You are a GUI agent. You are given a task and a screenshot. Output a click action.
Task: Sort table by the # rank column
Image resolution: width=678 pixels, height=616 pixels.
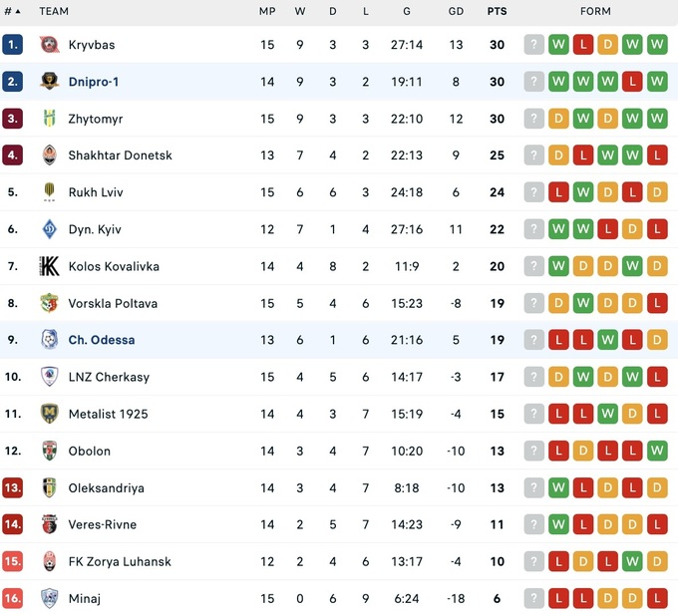pyautogui.click(x=12, y=12)
